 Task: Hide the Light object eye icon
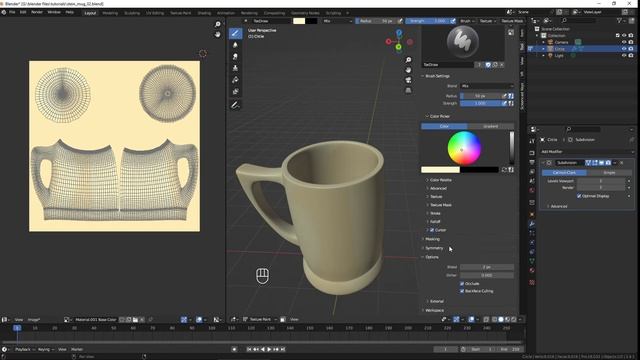[624, 56]
